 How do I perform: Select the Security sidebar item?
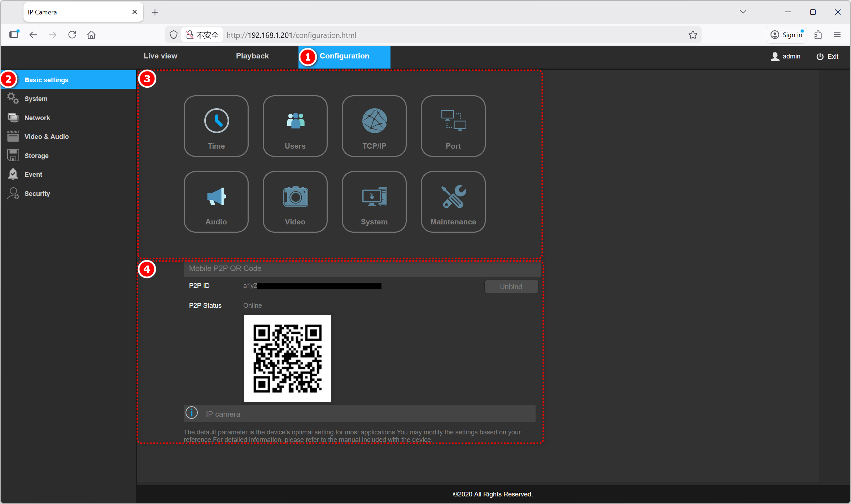click(37, 194)
